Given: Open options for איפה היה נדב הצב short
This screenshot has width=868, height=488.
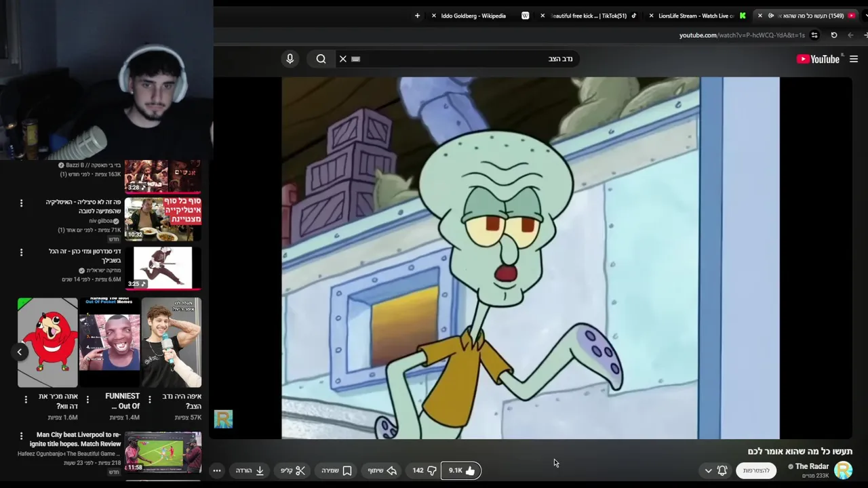Looking at the screenshot, I should point(150,400).
